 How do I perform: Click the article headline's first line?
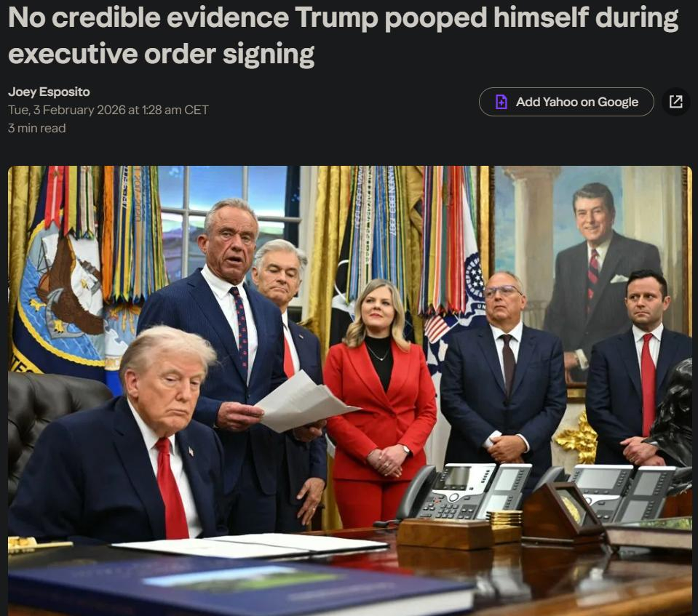click(343, 18)
